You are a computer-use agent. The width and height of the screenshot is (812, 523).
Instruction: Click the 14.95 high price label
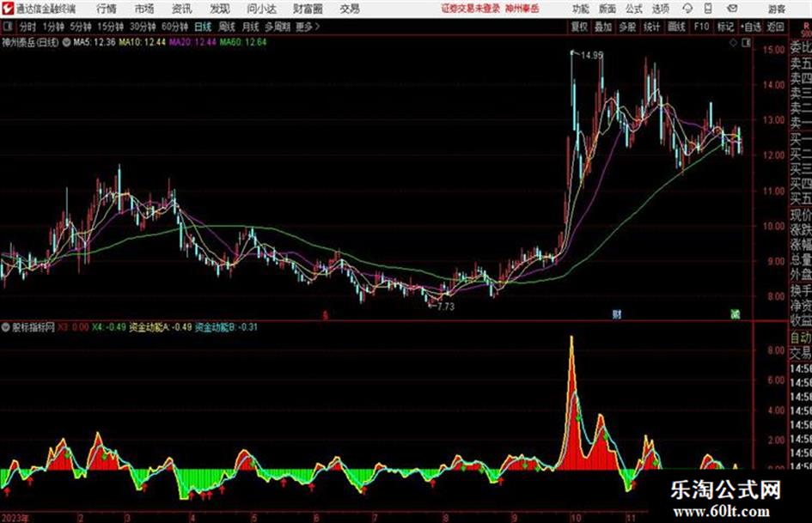[592, 55]
